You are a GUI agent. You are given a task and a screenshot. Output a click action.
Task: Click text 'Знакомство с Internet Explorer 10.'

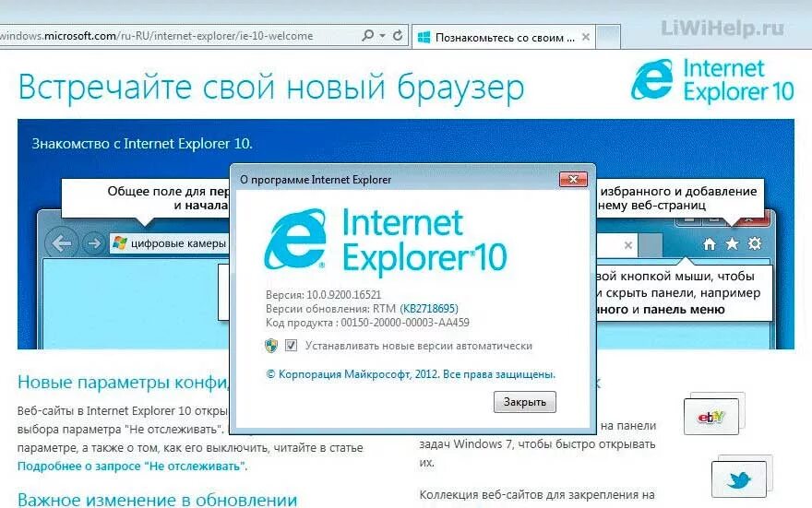pos(142,143)
